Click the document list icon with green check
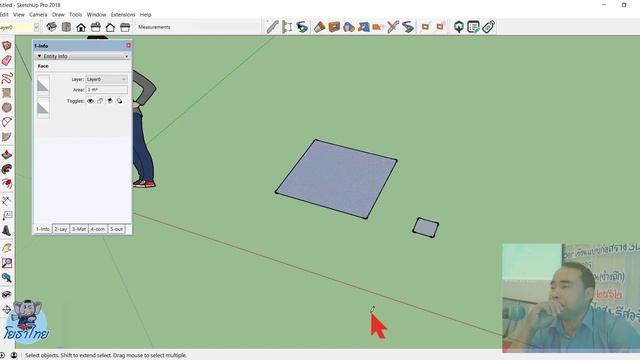640x360 pixels. pyautogui.click(x=473, y=27)
